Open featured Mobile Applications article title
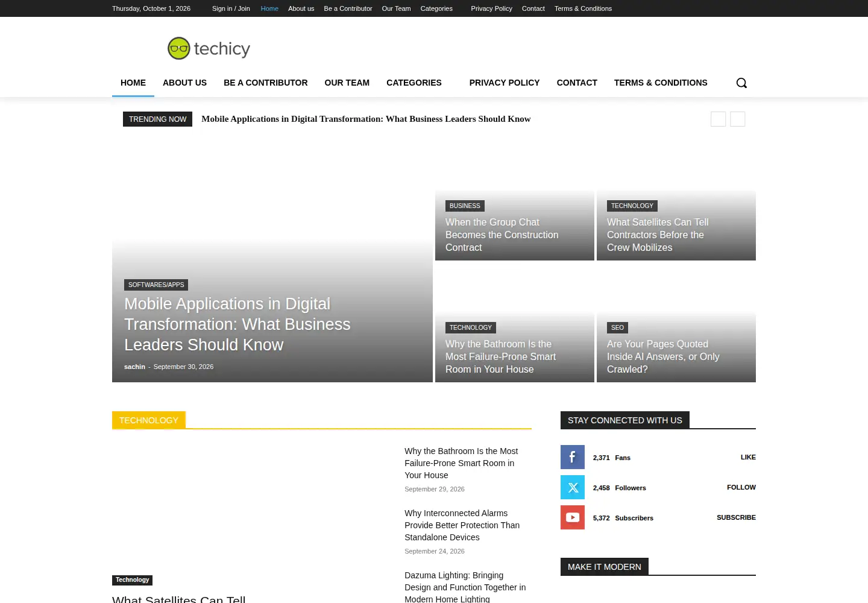868x603 pixels. click(237, 324)
